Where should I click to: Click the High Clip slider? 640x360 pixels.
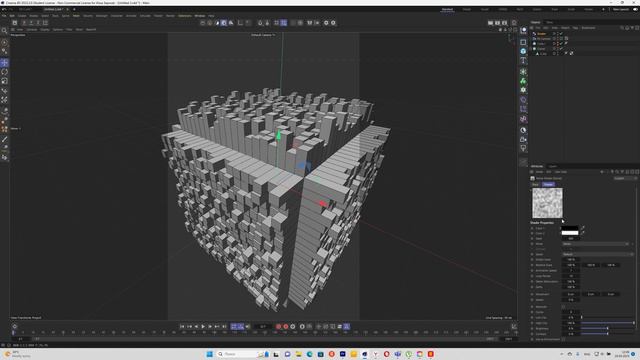pos(608,323)
